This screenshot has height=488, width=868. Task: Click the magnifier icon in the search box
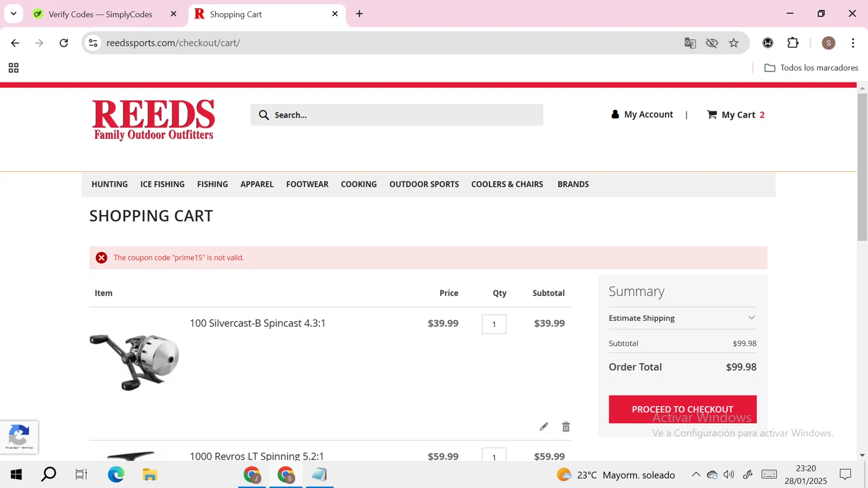pos(264,115)
